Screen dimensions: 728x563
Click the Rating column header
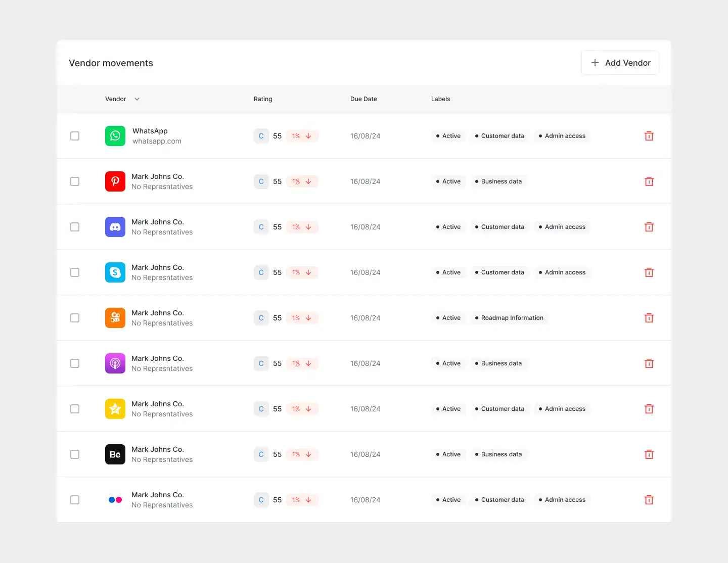(x=263, y=99)
